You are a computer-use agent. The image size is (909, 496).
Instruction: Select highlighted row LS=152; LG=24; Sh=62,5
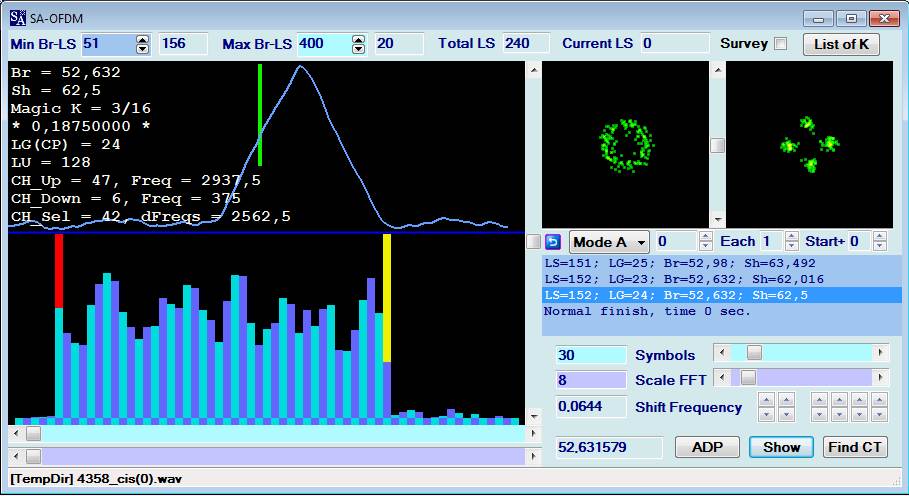point(721,295)
